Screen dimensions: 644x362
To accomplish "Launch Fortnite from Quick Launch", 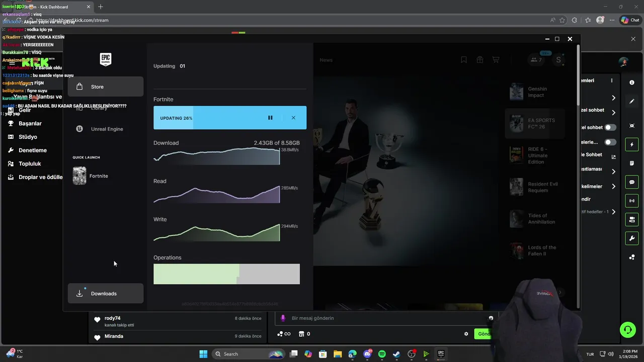I will (x=91, y=176).
